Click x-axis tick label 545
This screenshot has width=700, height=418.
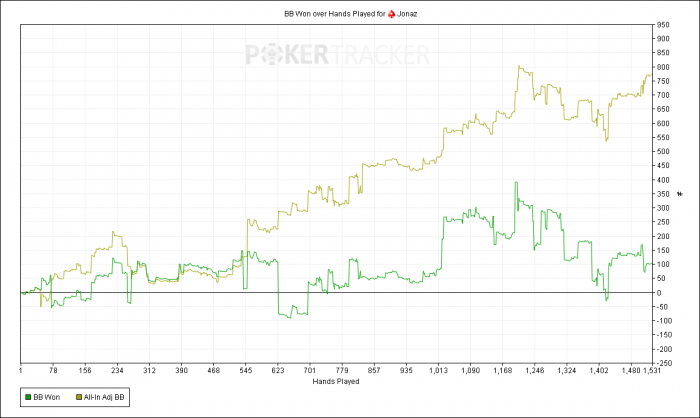tap(246, 370)
